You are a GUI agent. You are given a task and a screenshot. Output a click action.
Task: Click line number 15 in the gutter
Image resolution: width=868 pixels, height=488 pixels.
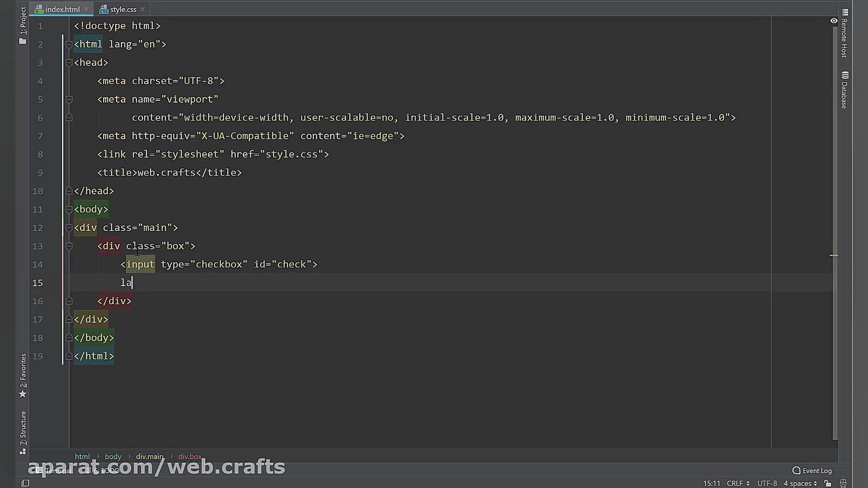(x=37, y=283)
